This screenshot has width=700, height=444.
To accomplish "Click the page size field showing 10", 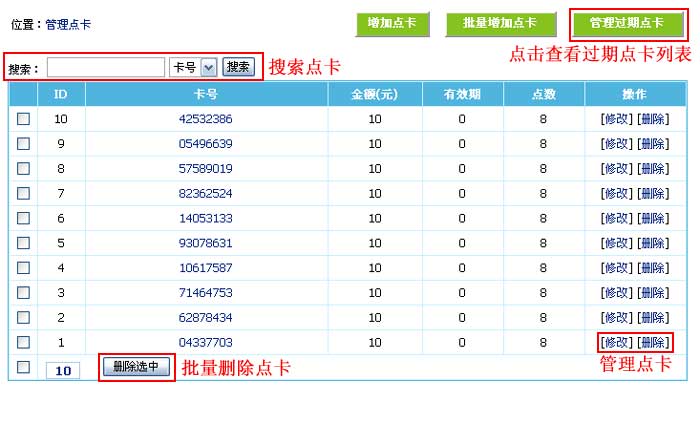I will pyautogui.click(x=62, y=370).
